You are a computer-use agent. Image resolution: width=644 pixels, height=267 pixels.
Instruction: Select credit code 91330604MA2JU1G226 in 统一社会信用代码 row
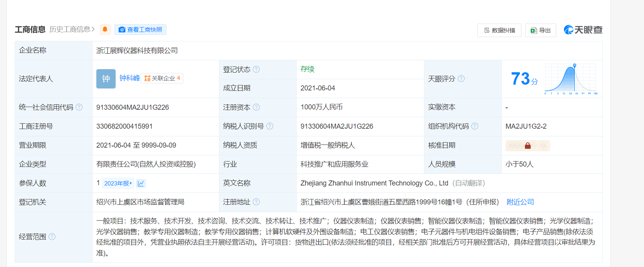(x=133, y=107)
